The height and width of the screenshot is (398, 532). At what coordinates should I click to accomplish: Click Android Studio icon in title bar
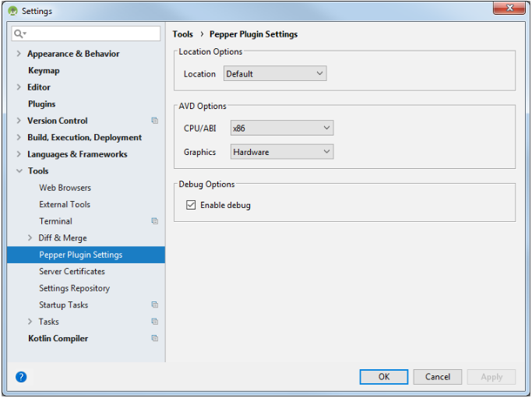click(12, 11)
